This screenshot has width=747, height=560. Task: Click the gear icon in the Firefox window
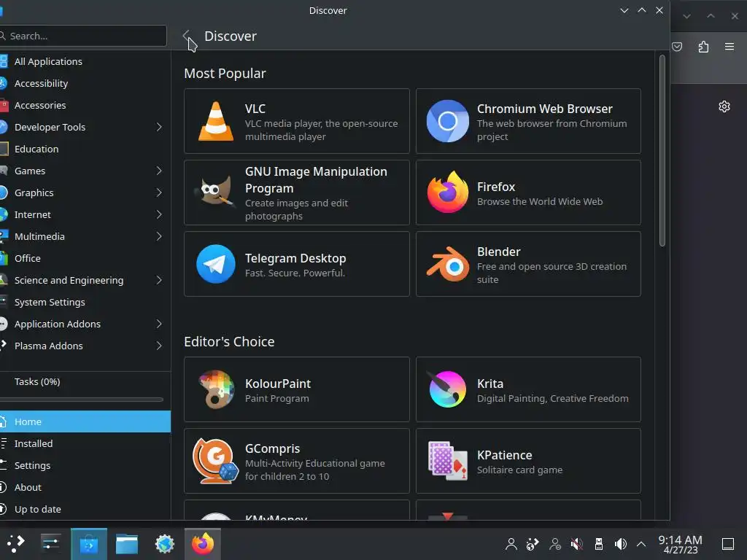coord(724,106)
